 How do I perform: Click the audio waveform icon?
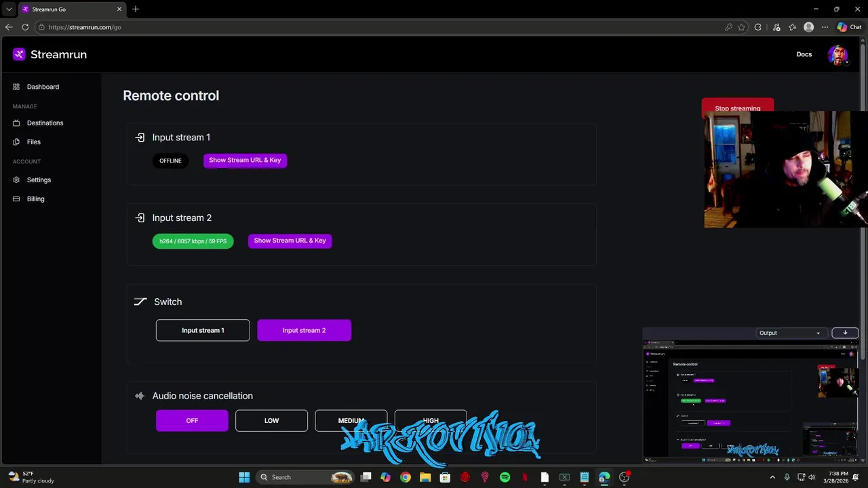click(140, 396)
